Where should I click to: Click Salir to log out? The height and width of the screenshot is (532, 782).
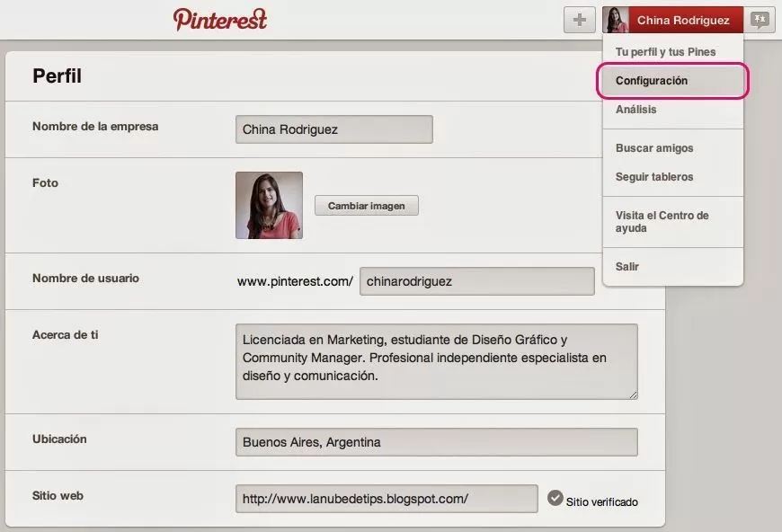(626, 267)
